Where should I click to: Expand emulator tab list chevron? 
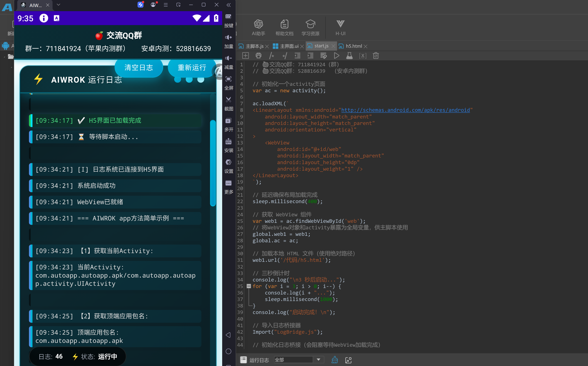click(58, 5)
